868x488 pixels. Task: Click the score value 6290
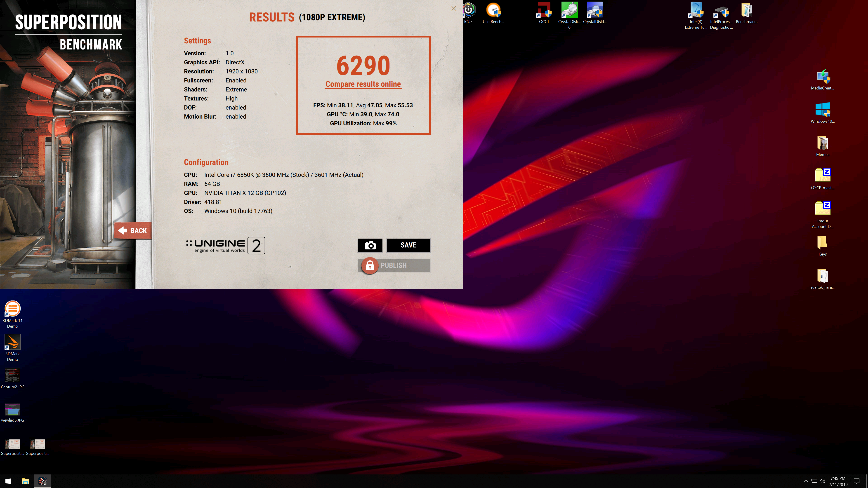click(363, 66)
